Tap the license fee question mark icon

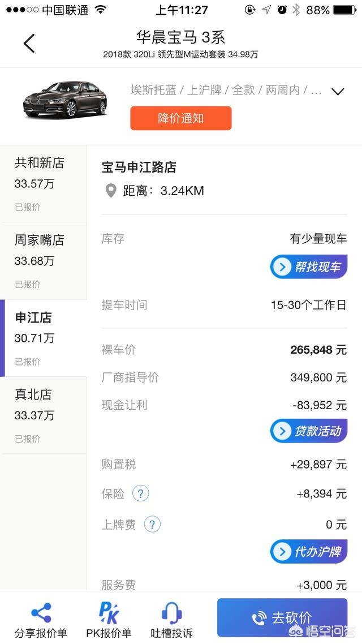(152, 524)
